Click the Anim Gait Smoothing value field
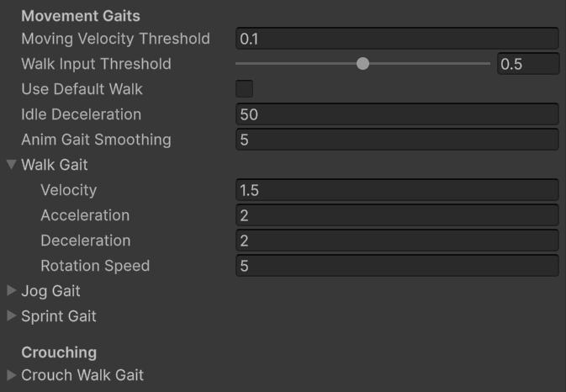Viewport: 566px width, 392px height. pos(398,140)
